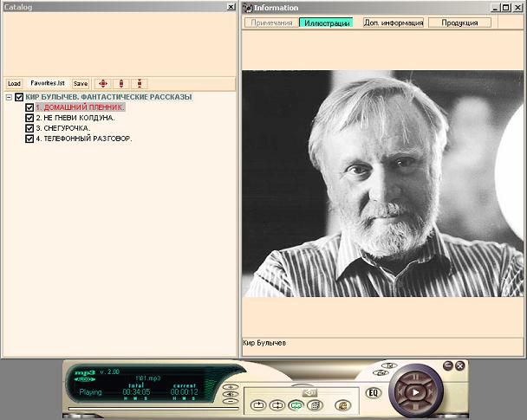Click the first square player mode button
Screen dimensions: 527x420
tap(257, 404)
